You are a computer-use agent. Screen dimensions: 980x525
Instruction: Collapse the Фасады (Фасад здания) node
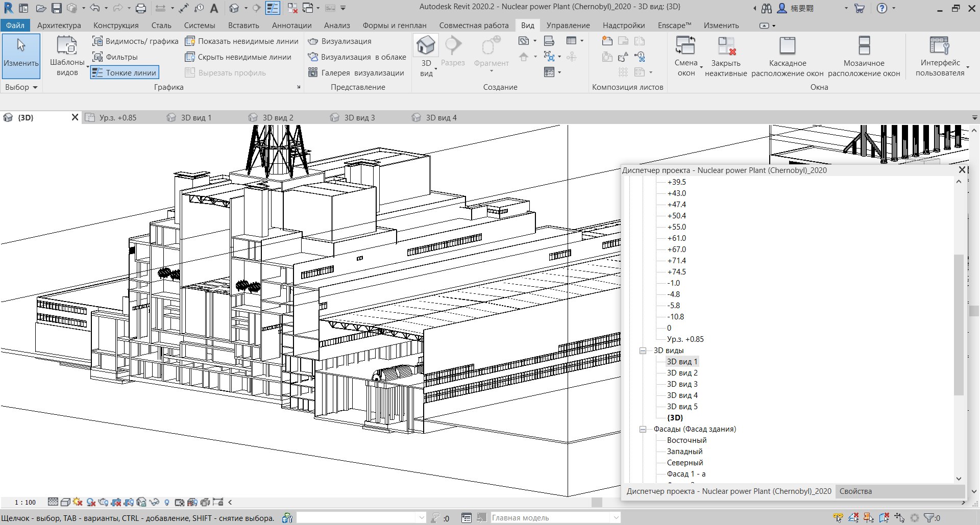[643, 430]
